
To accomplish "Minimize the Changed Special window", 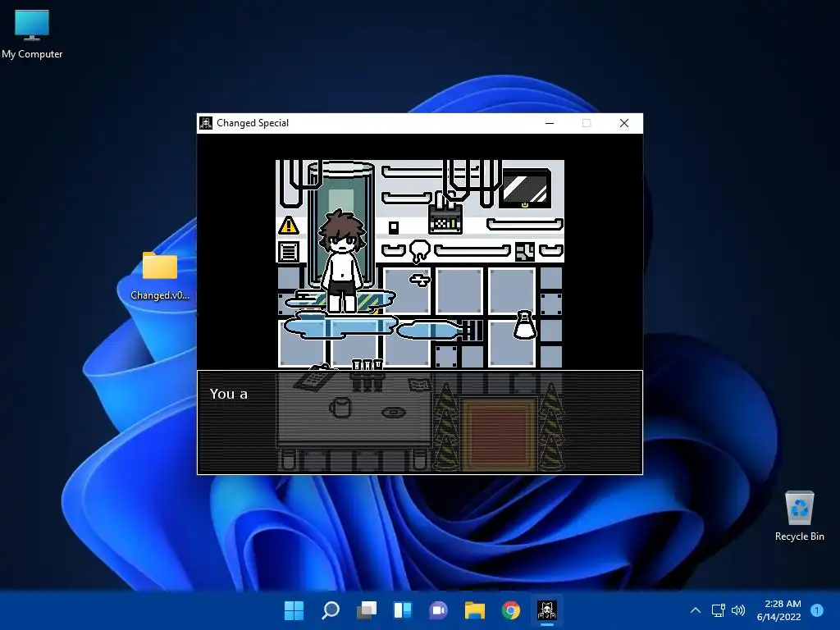I will click(550, 123).
